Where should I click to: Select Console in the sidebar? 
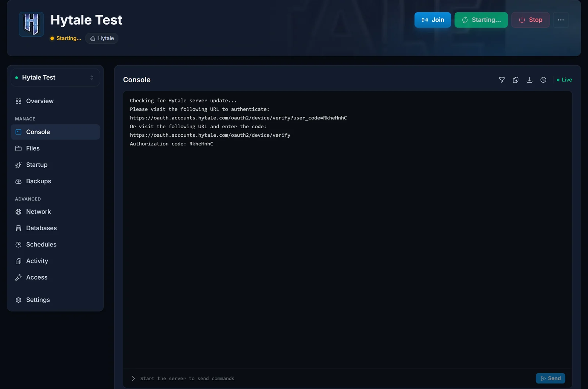[55, 132]
